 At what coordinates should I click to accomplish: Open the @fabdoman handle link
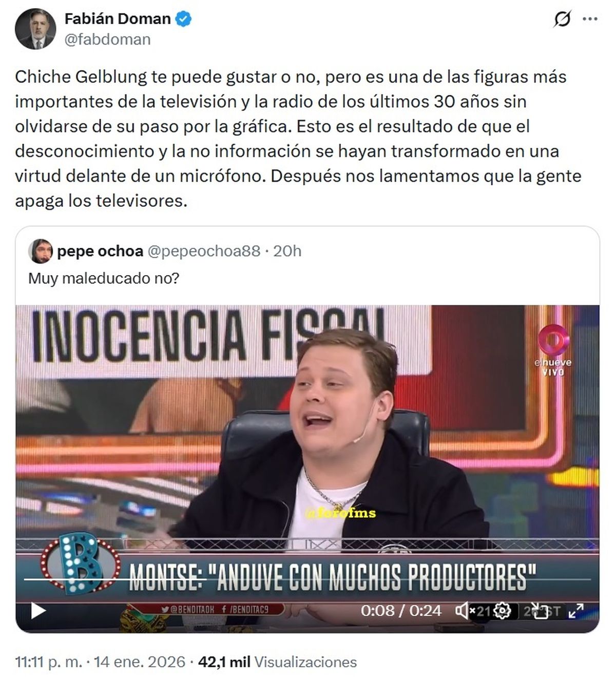[x=107, y=40]
